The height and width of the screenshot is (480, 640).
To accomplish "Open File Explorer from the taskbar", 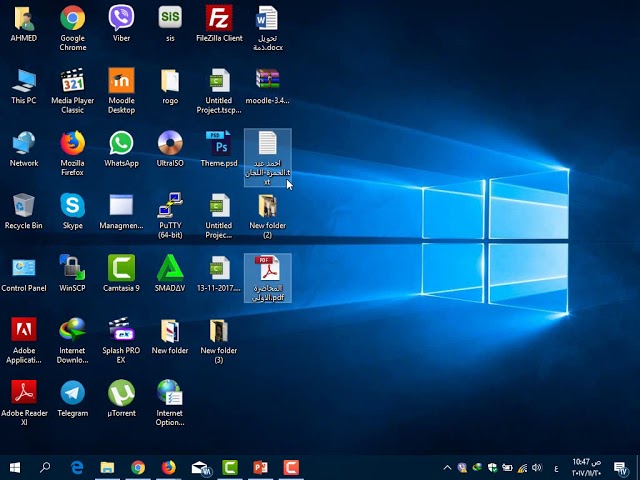I will pos(107,467).
